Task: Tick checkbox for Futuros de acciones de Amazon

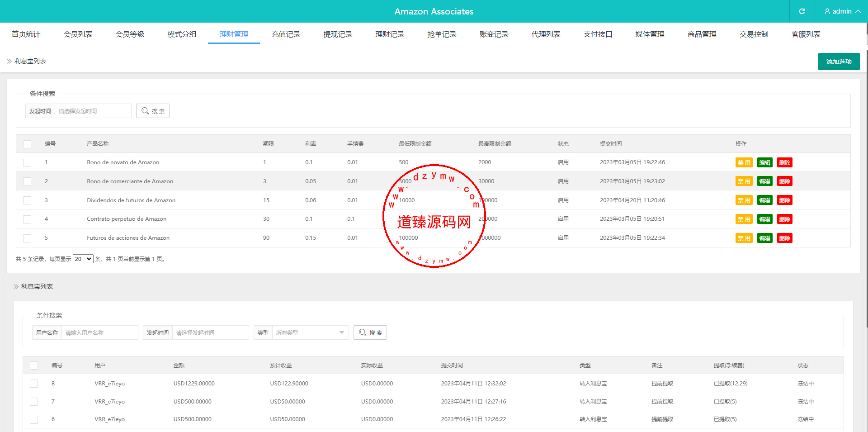Action: coord(27,238)
